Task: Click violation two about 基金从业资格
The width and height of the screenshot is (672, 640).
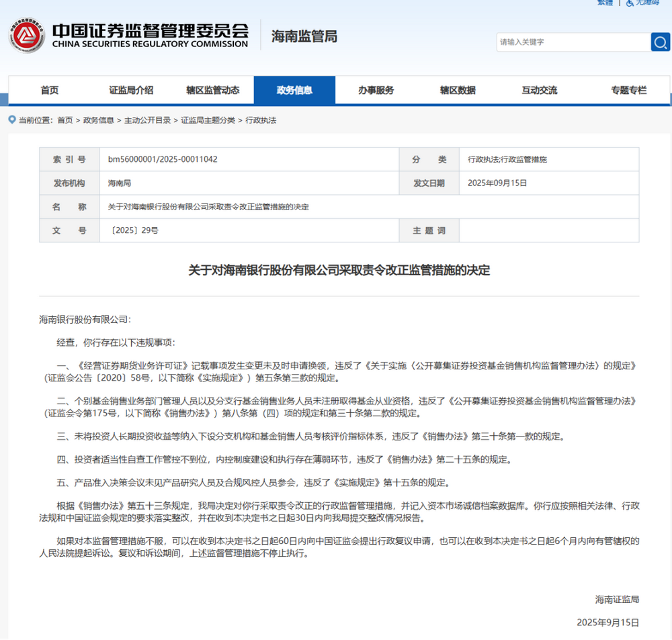Action: point(339,407)
